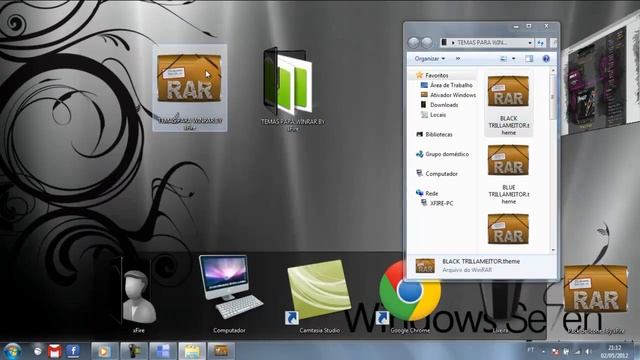Switch to the Explorer folder taskbar button
Screen dimensions: 640x360
(x=192, y=351)
